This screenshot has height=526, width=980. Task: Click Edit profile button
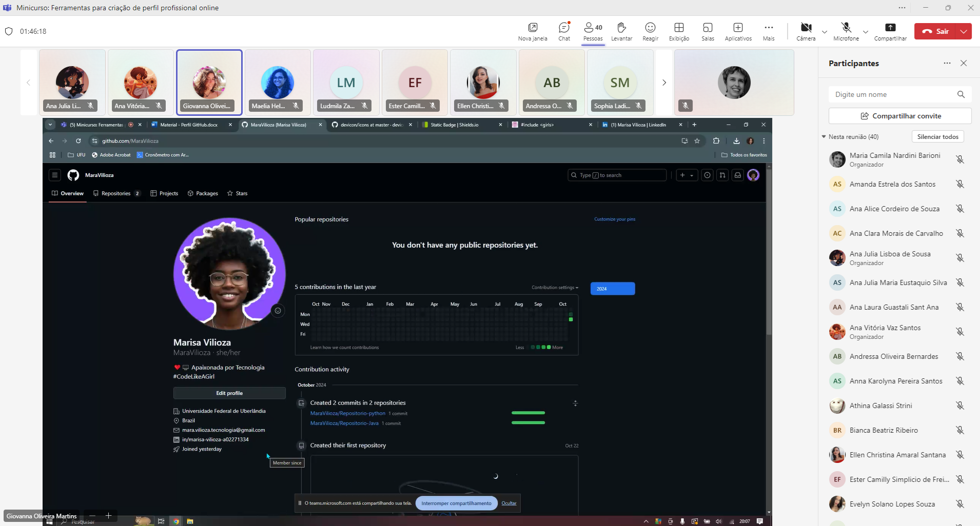tap(229, 393)
